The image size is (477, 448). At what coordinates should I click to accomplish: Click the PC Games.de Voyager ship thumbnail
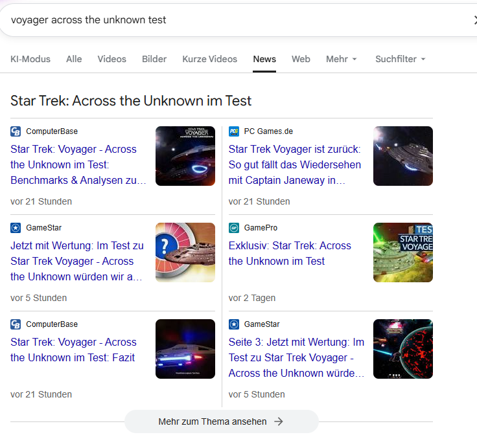[x=403, y=156]
